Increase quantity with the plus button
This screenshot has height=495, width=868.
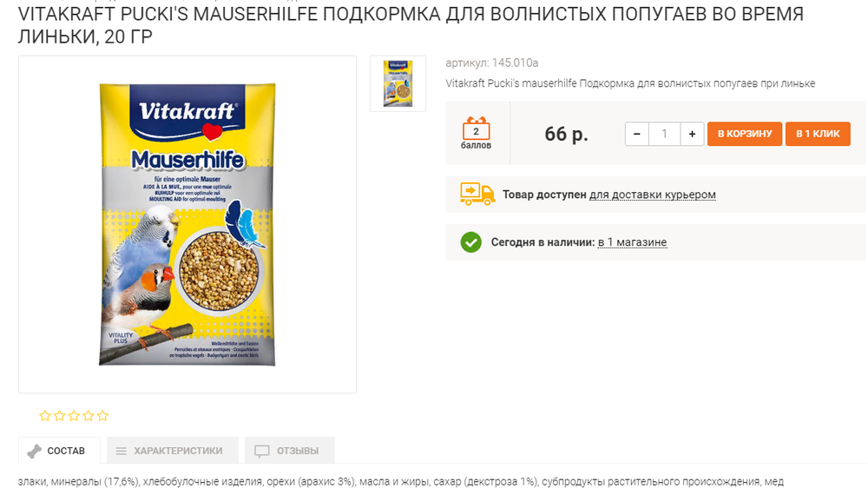[692, 134]
